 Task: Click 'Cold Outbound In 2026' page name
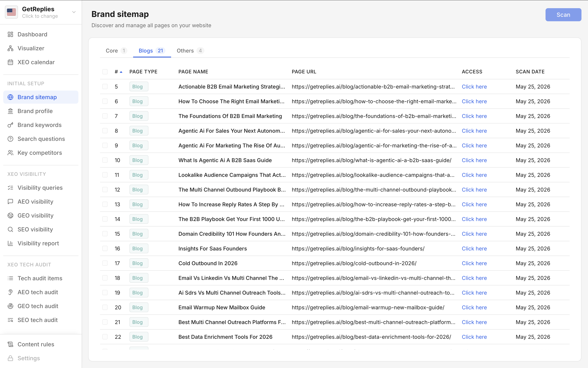click(x=208, y=263)
